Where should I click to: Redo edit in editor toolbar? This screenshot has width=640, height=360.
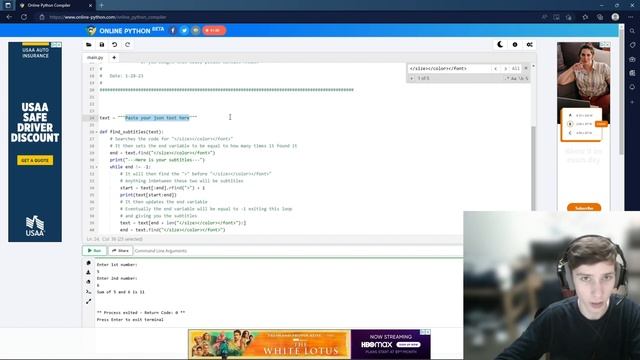(128, 44)
